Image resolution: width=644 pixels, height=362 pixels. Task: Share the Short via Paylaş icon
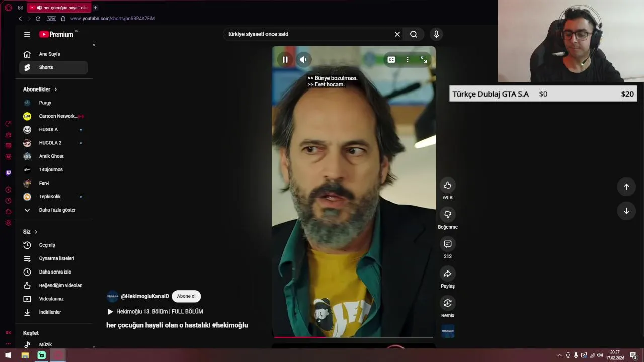[448, 274]
